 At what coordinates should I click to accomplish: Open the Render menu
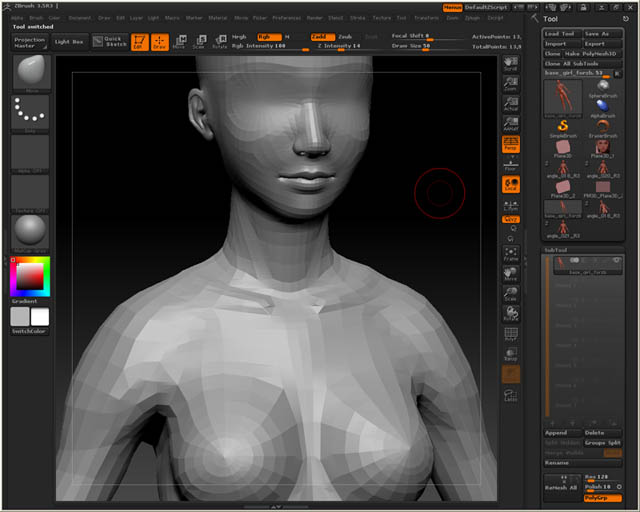[x=315, y=18]
